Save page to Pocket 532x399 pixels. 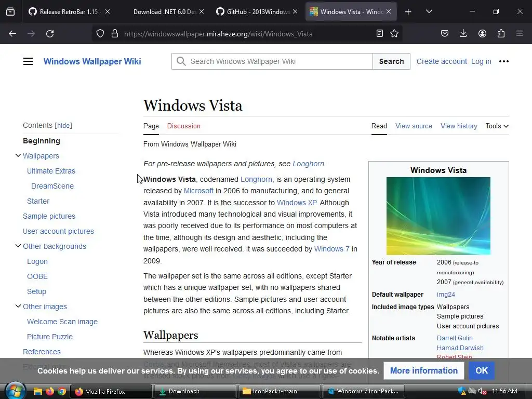point(445,33)
